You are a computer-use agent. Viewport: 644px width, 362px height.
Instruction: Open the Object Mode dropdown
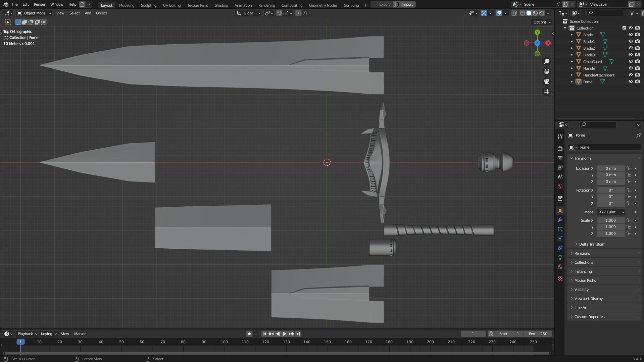(x=34, y=13)
